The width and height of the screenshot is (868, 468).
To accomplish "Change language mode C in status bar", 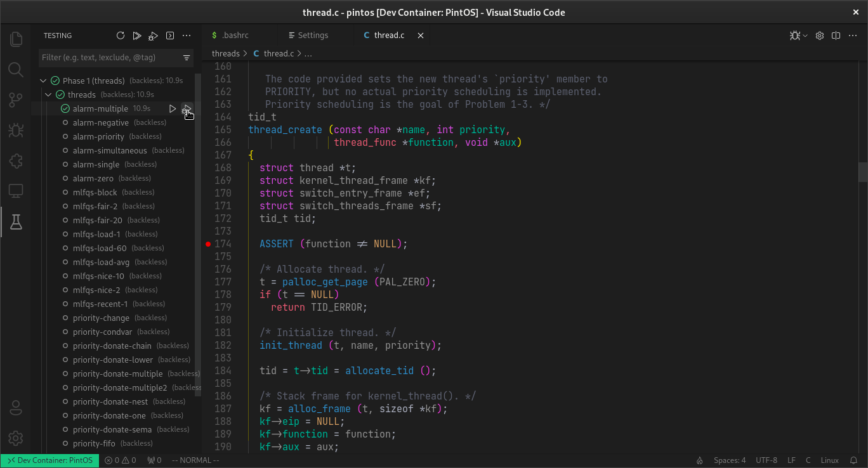I will point(808,460).
